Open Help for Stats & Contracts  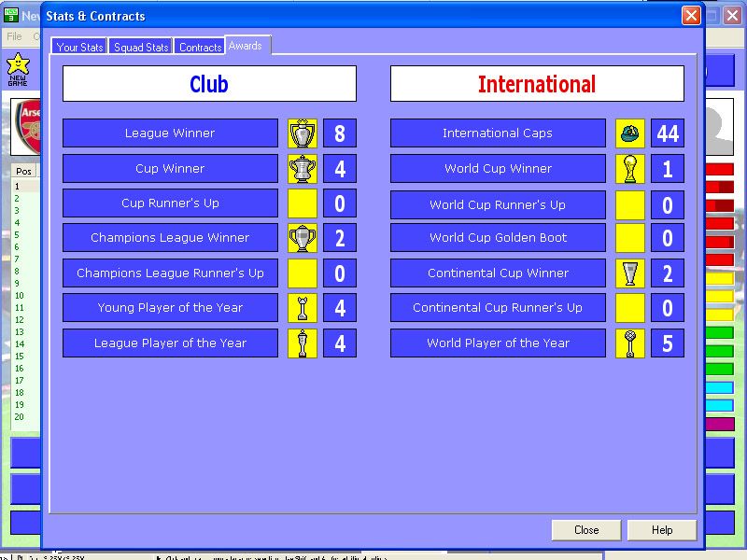pos(661,530)
